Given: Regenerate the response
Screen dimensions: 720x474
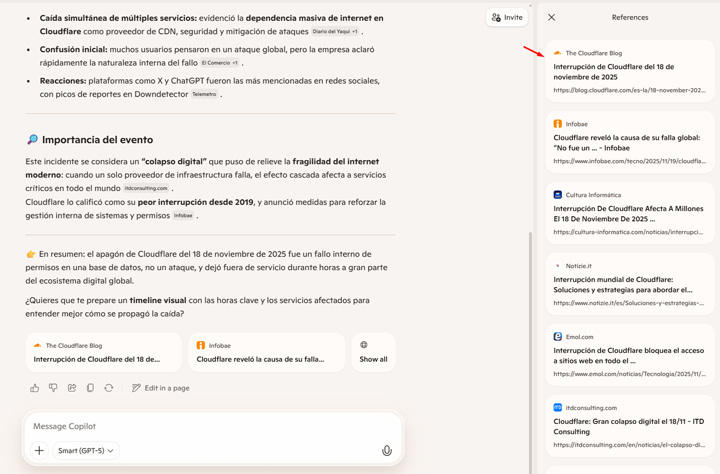Looking at the screenshot, I should (109, 388).
